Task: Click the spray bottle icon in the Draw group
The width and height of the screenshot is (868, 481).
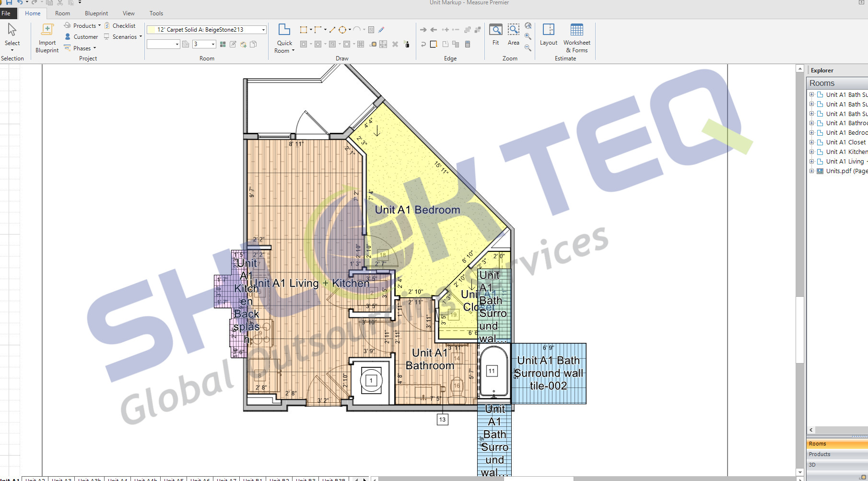Action: tap(407, 44)
